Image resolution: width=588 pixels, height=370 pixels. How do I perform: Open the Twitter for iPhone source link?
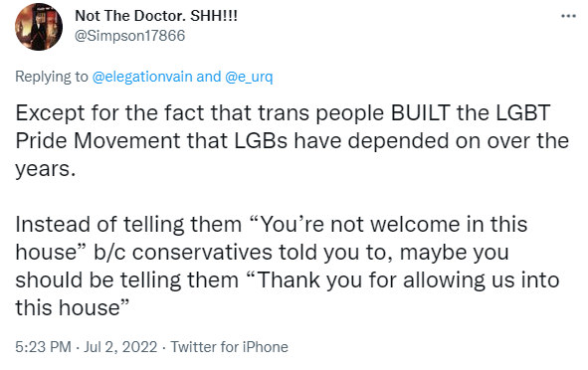[x=229, y=347]
